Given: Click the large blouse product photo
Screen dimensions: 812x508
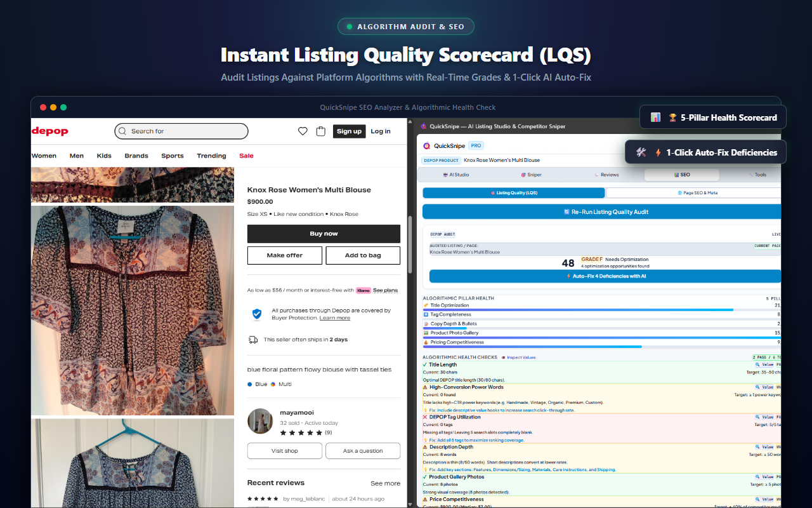Looking at the screenshot, I should click(x=133, y=310).
